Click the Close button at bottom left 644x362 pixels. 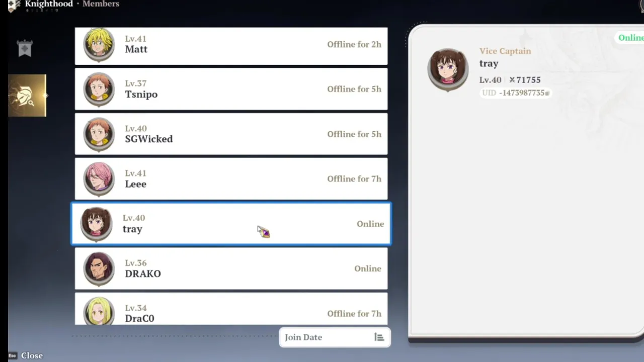[32, 355]
